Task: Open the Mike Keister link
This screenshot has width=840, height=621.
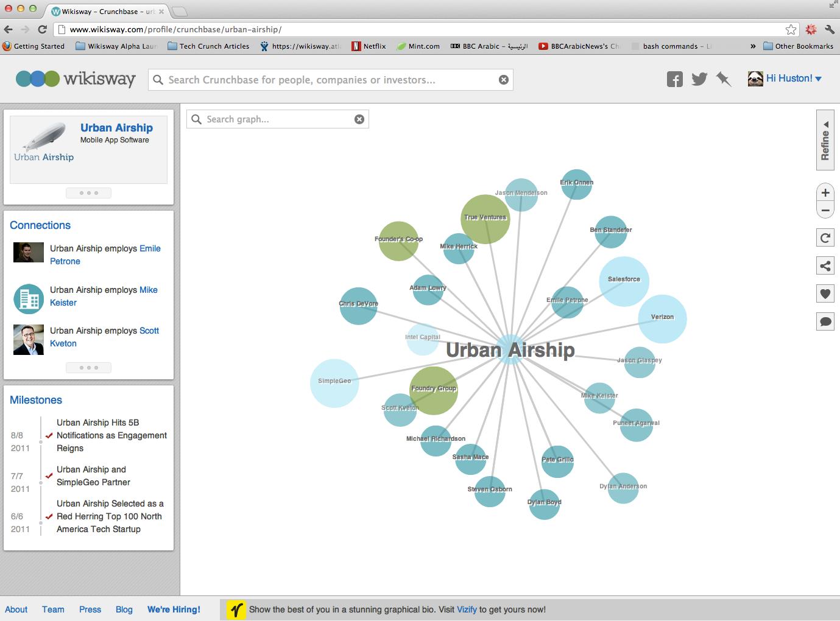Action: pos(104,296)
